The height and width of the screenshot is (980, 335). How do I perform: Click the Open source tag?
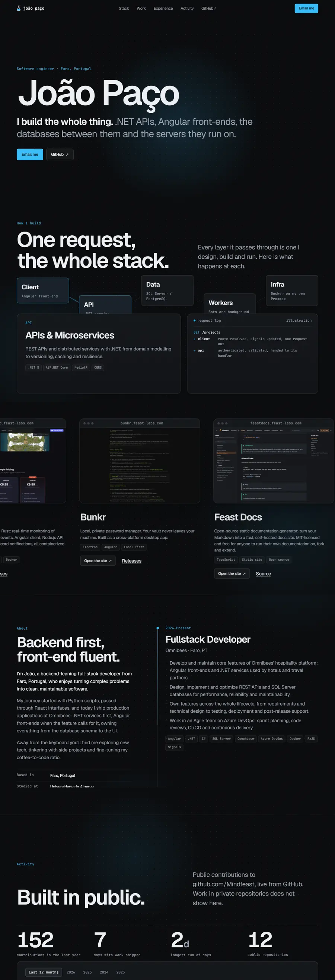(x=279, y=560)
